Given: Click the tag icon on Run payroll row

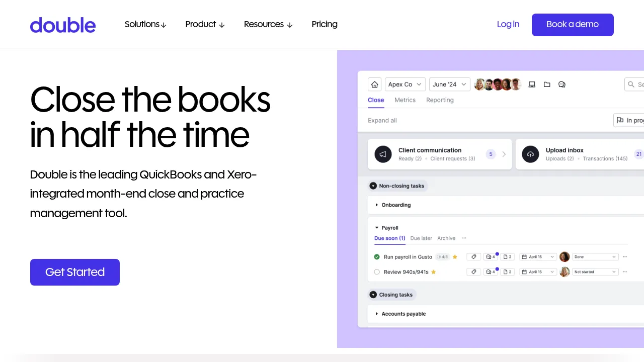Looking at the screenshot, I should (x=473, y=257).
